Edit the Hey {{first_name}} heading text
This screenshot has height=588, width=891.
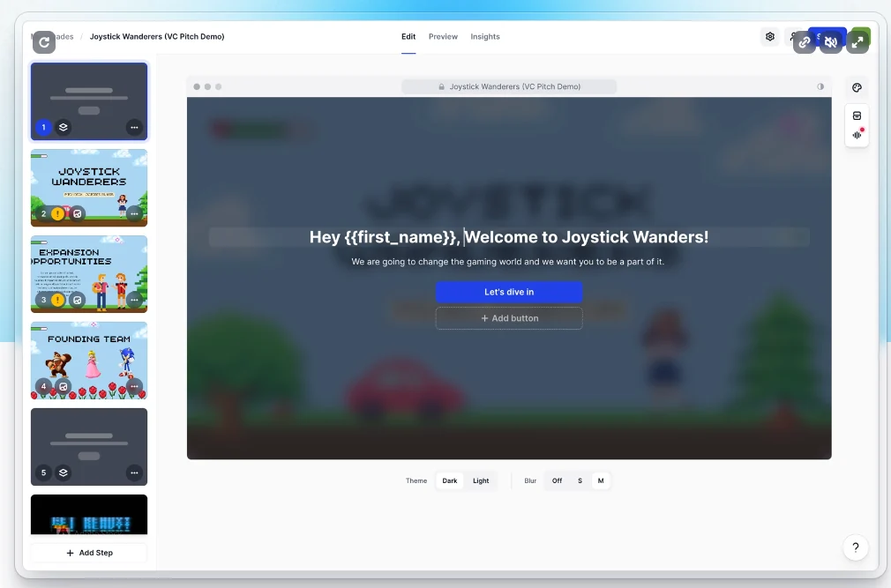tap(509, 237)
